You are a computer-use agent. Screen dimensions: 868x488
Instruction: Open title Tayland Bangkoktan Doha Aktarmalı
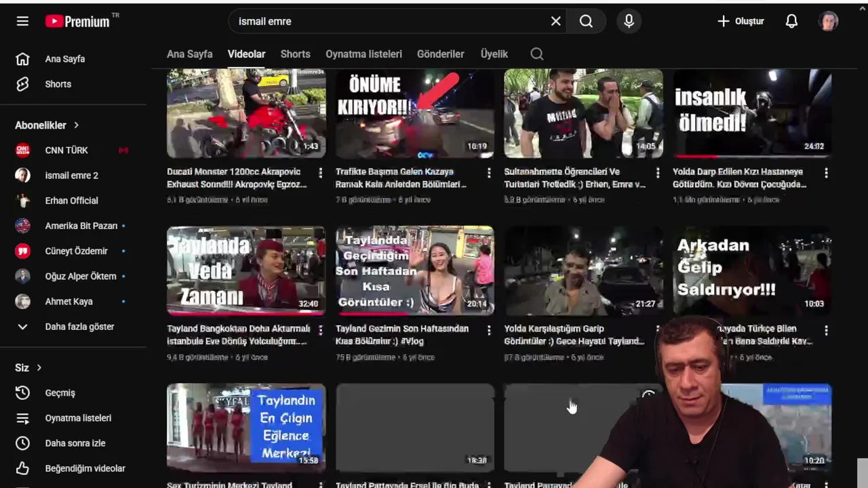pyautogui.click(x=239, y=335)
